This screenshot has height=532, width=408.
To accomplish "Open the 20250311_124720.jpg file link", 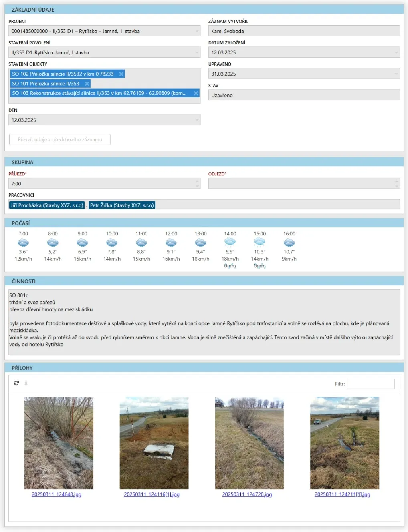I will pyautogui.click(x=247, y=494).
